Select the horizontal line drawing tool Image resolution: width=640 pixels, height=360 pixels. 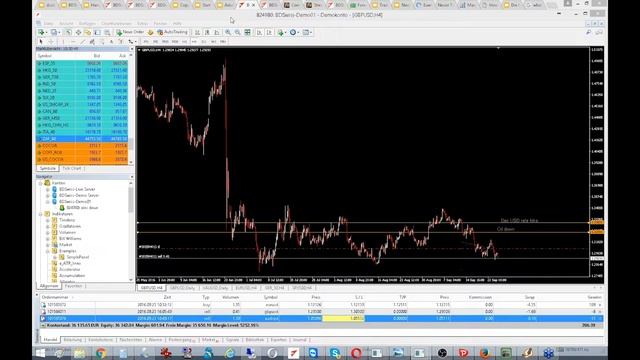(73, 41)
